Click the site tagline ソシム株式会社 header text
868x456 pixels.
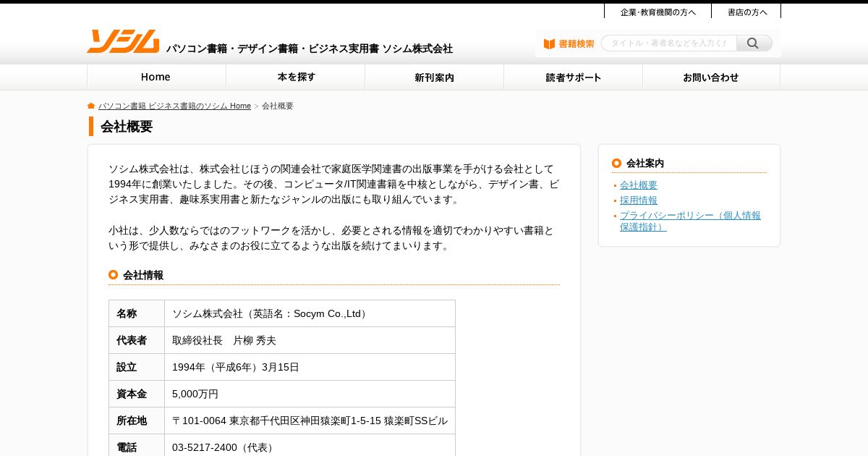pyautogui.click(x=310, y=48)
